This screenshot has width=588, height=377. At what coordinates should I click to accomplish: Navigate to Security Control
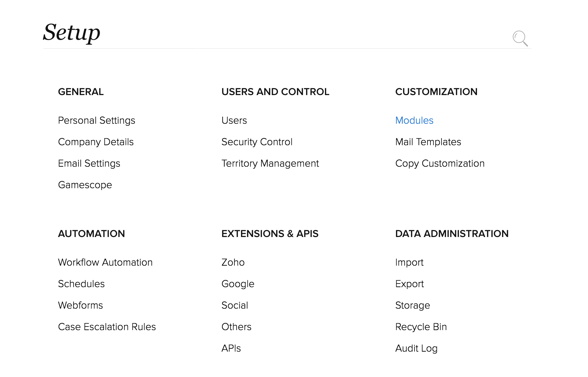point(257,142)
